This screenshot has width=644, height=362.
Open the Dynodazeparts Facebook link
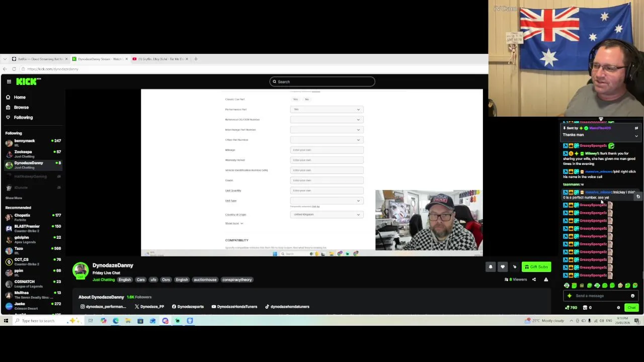188,307
